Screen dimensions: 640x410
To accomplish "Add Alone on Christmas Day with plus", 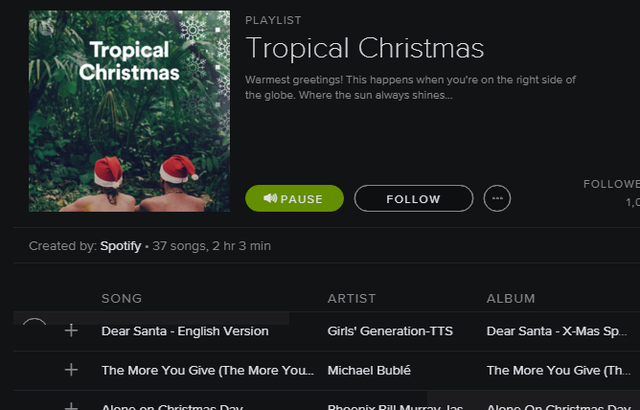I will click(x=71, y=406).
